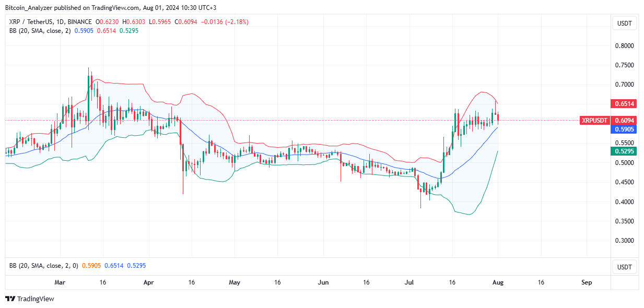Select the Jul label on the timeline

[409, 282]
